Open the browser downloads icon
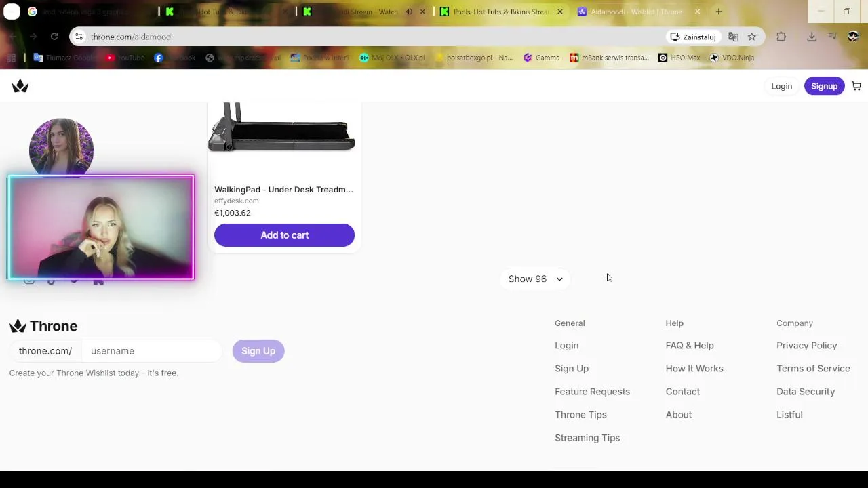The height and width of the screenshot is (488, 868). [x=812, y=37]
